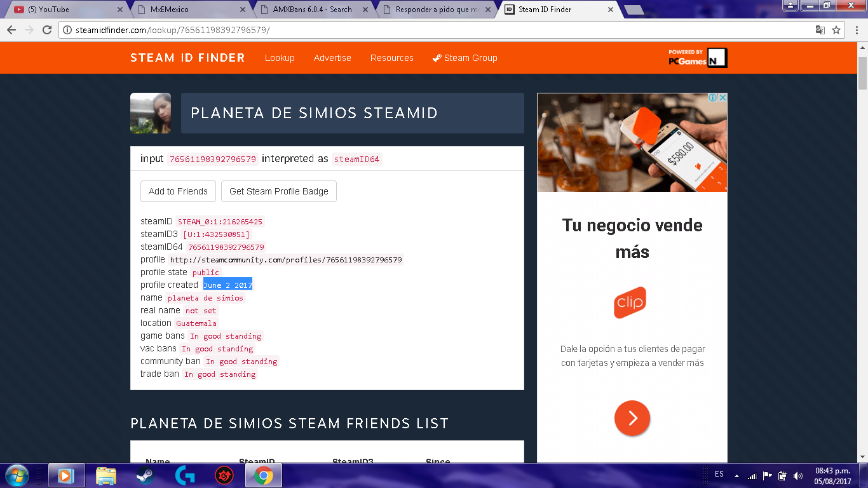Image resolution: width=868 pixels, height=488 pixels.
Task: Click the STEAM ID FINDER site logo
Action: point(187,58)
